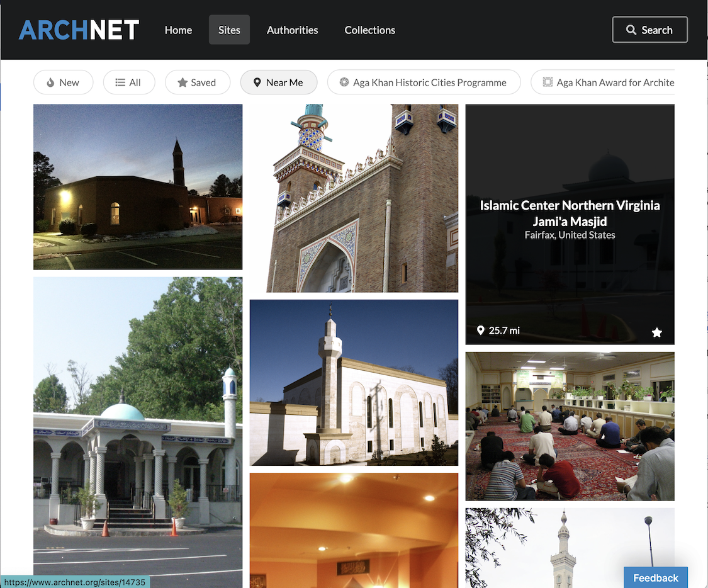Open the Search button

coord(649,29)
